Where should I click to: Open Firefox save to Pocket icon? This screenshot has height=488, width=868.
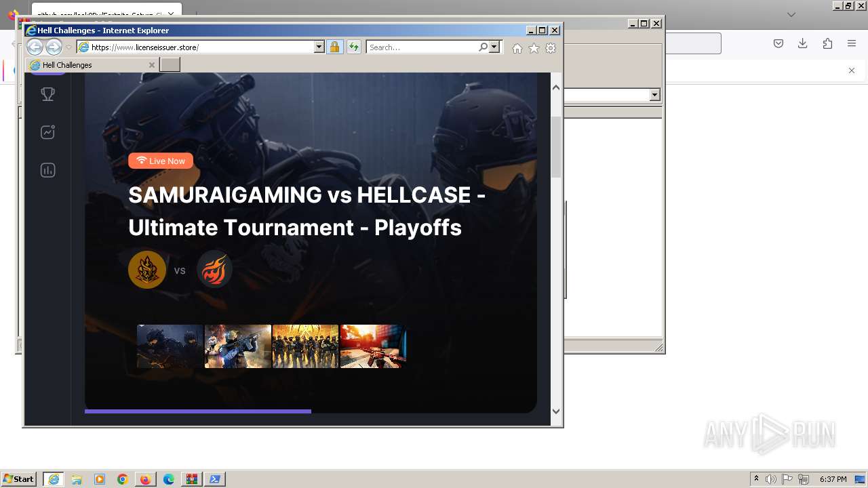[x=778, y=43]
